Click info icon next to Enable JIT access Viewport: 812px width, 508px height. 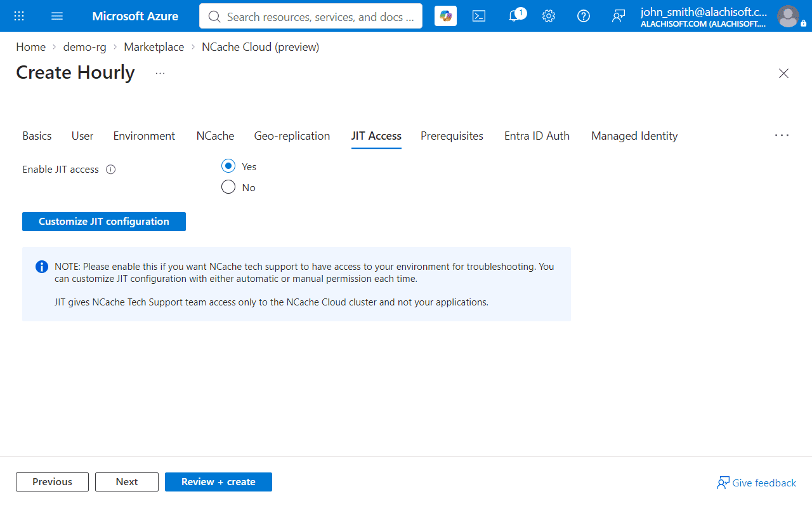click(x=110, y=170)
